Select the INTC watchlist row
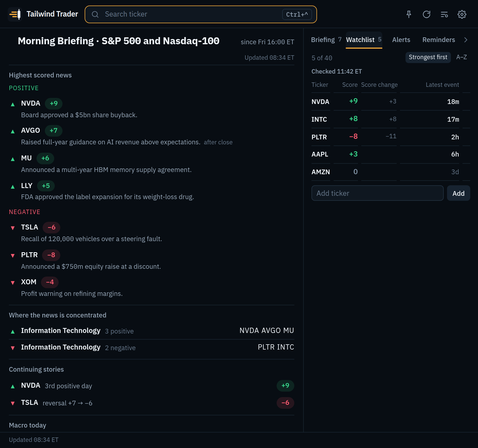 pos(391,119)
